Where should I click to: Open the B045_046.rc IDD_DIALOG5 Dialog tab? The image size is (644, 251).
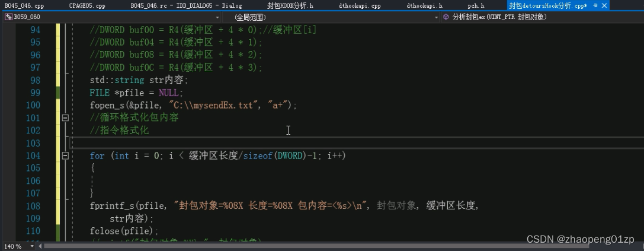pyautogui.click(x=186, y=6)
